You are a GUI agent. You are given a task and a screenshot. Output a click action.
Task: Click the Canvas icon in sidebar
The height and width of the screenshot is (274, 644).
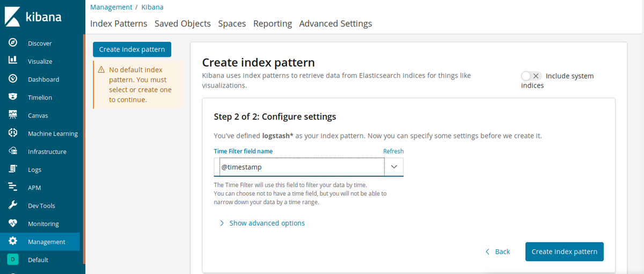(x=13, y=115)
